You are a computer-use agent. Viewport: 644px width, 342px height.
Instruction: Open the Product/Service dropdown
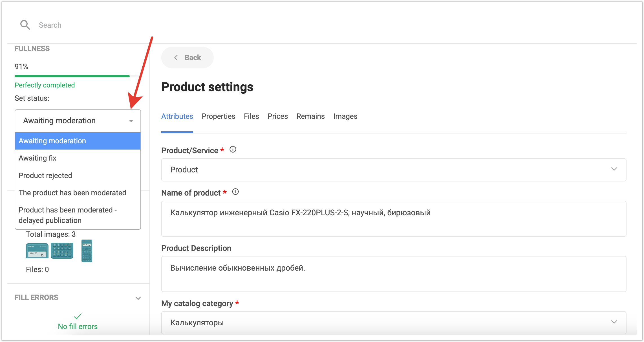point(394,170)
